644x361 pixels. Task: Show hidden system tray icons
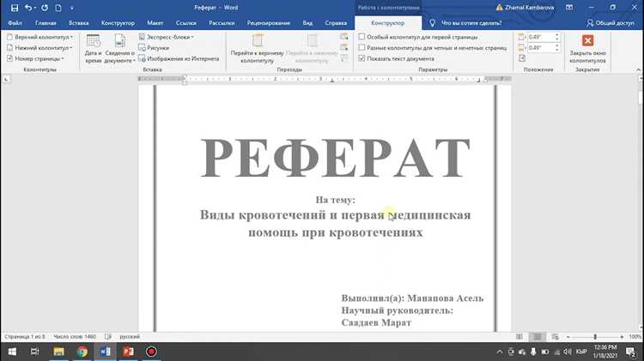pos(500,352)
